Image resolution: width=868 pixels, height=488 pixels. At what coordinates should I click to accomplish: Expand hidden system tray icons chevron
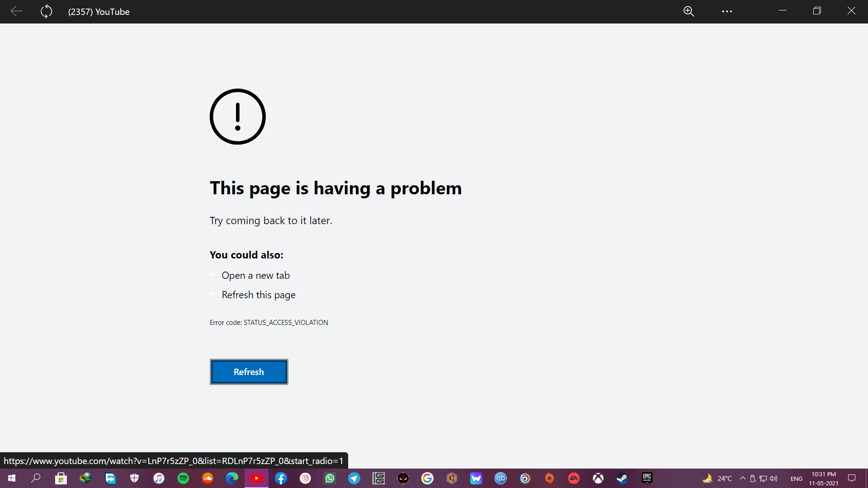(x=742, y=478)
